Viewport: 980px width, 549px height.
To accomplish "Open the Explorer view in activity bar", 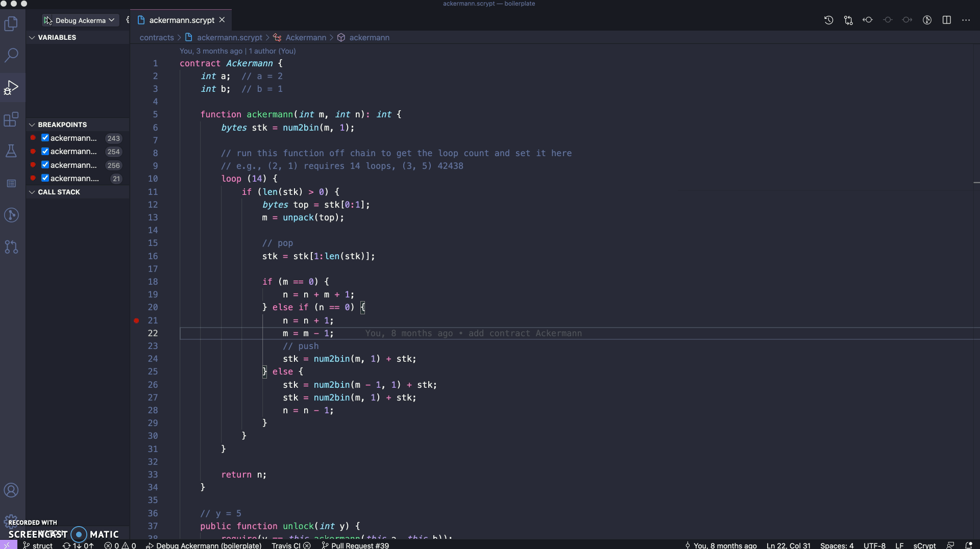I will (x=11, y=23).
